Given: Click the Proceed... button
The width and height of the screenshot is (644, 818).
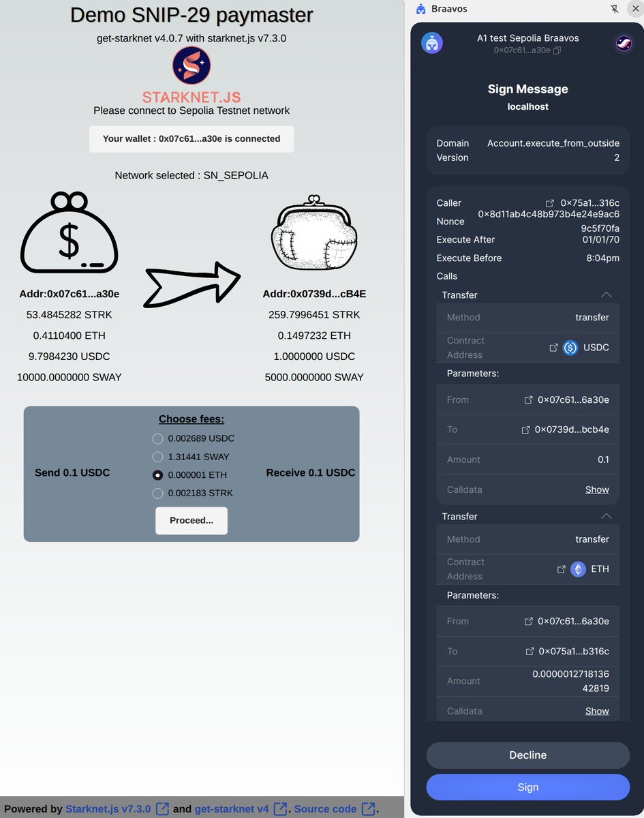Looking at the screenshot, I should [x=191, y=521].
